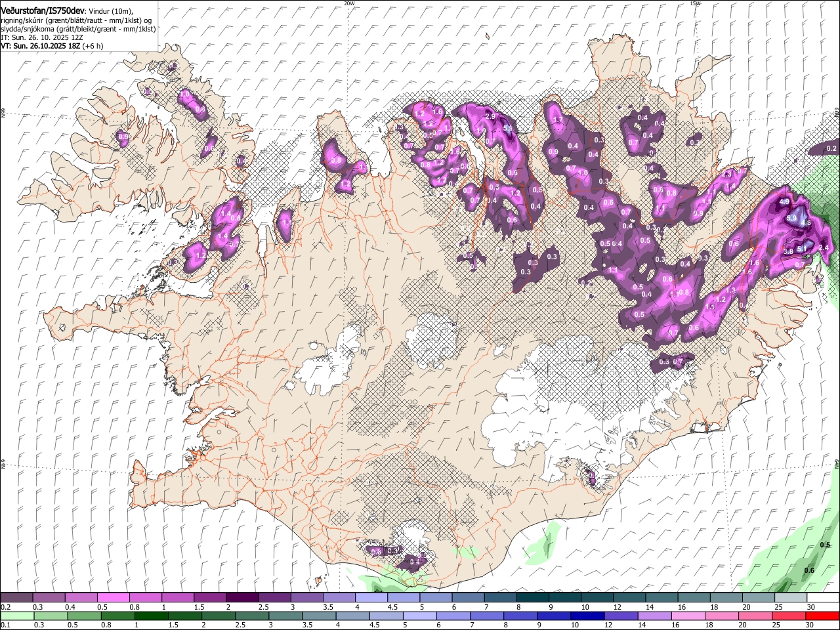Click the bright red 30 swatch ending the rain scale

(x=822, y=616)
